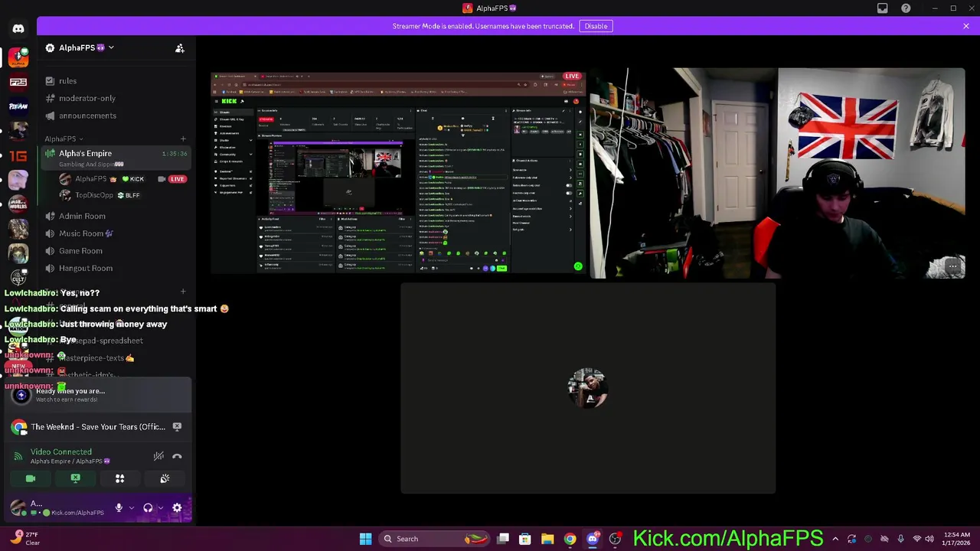
Task: Open the FPS server icon
Action: click(18, 82)
